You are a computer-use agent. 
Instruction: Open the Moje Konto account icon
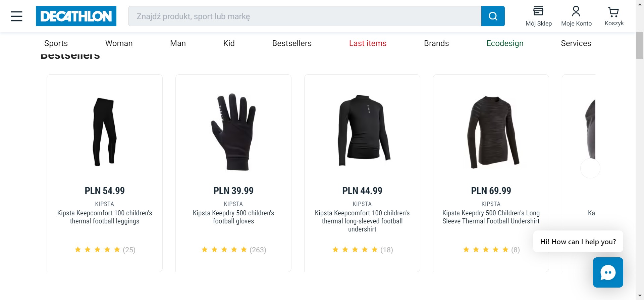[576, 11]
